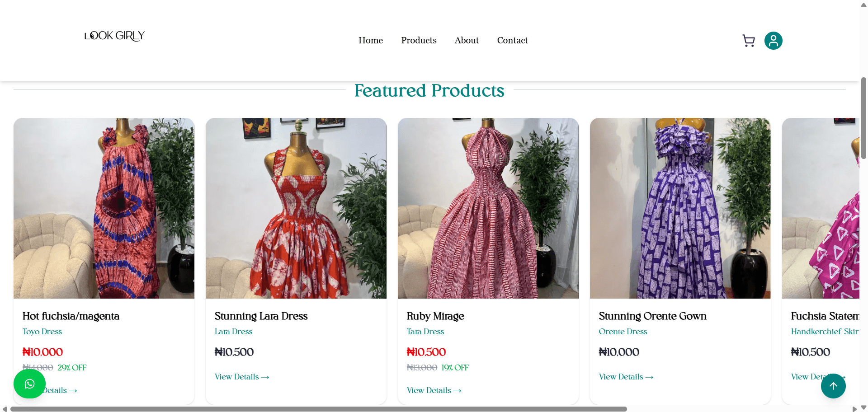The width and height of the screenshot is (868, 412).
Task: Click Stunning Lara Dress ₦10,500 price
Action: click(234, 352)
